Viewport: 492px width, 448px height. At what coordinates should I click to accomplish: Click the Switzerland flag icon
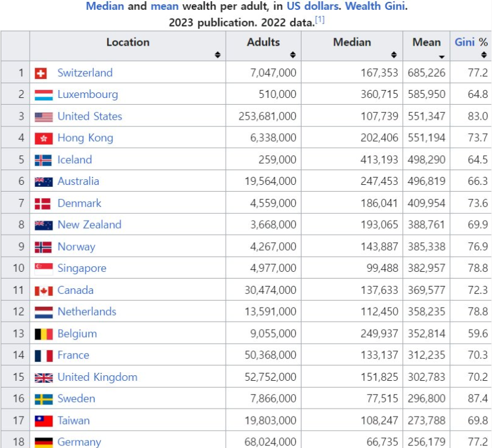[41, 73]
